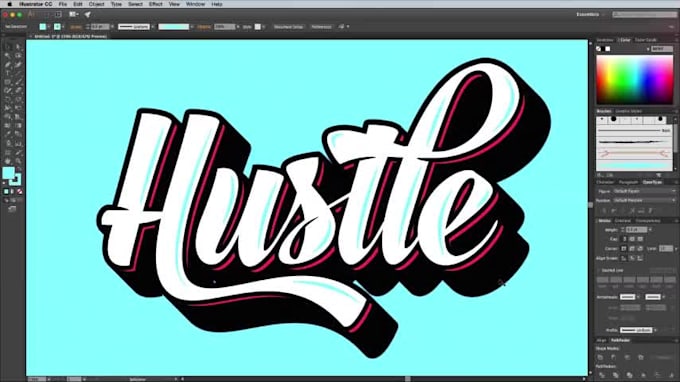This screenshot has width=680, height=382.
Task: Open the Figure dropdown in OpenType panel
Action: pos(644,191)
